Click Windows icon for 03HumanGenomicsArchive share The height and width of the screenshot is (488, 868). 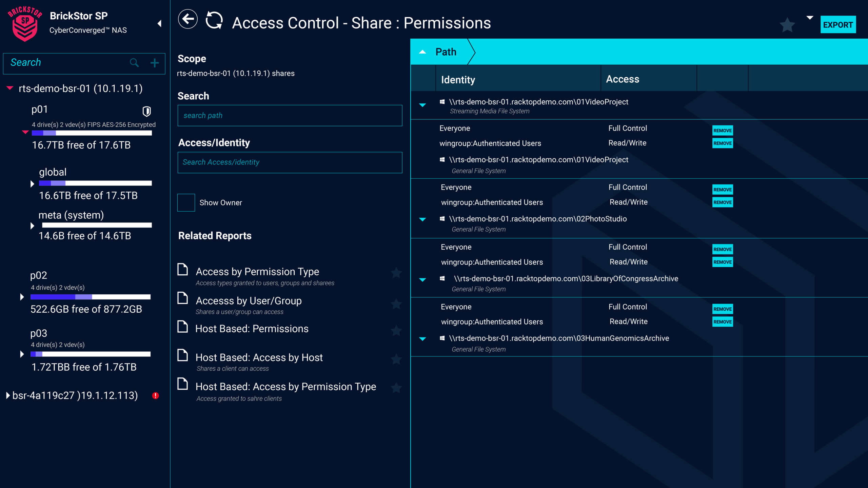pyautogui.click(x=442, y=338)
